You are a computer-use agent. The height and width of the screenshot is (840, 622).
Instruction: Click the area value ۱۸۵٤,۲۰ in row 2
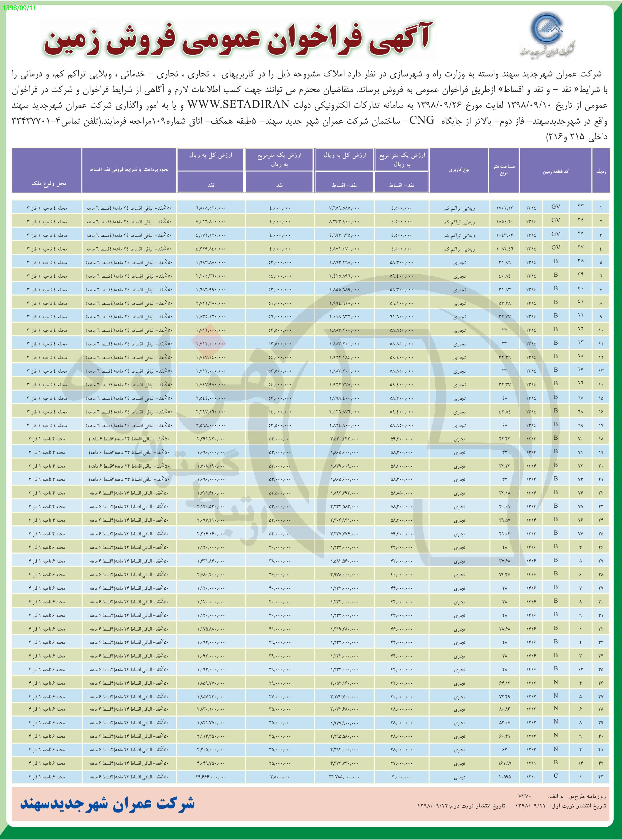pyautogui.click(x=505, y=221)
